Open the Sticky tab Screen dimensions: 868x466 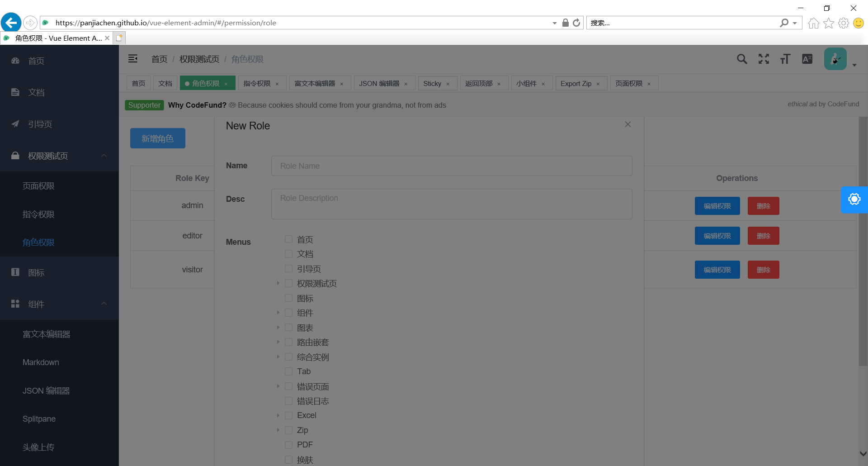433,83
